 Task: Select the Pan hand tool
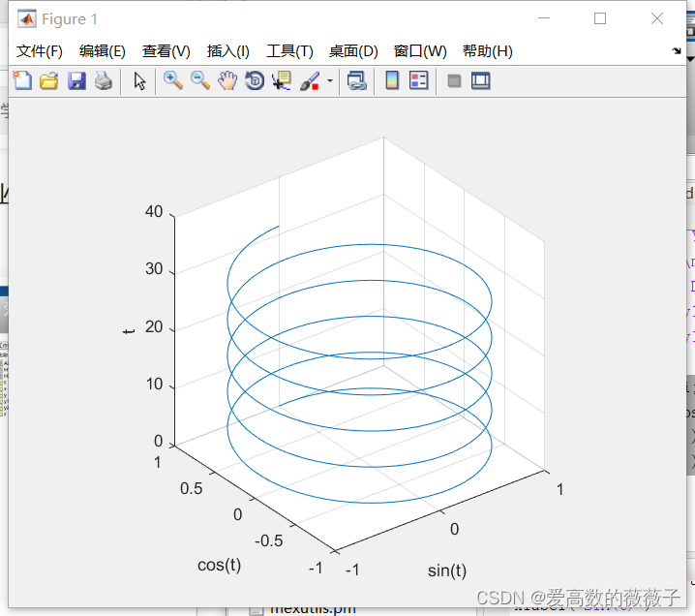[227, 81]
